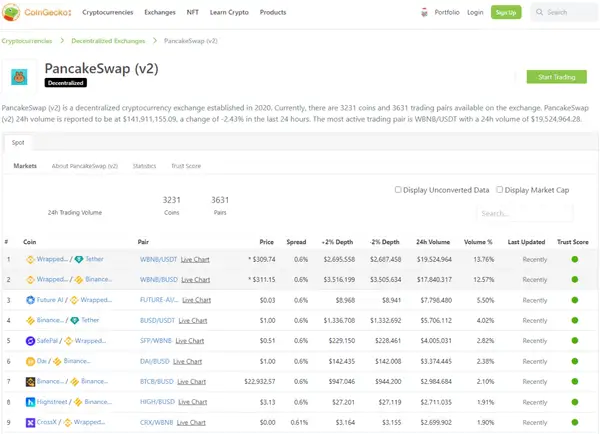The height and width of the screenshot is (434, 600).
Task: Switch to About PancakeSwap (v2) tab
Action: (x=85, y=166)
